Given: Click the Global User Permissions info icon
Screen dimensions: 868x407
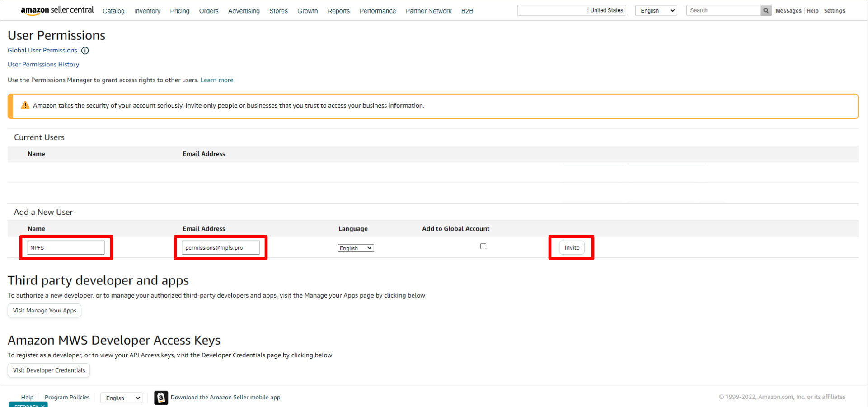Looking at the screenshot, I should (85, 51).
